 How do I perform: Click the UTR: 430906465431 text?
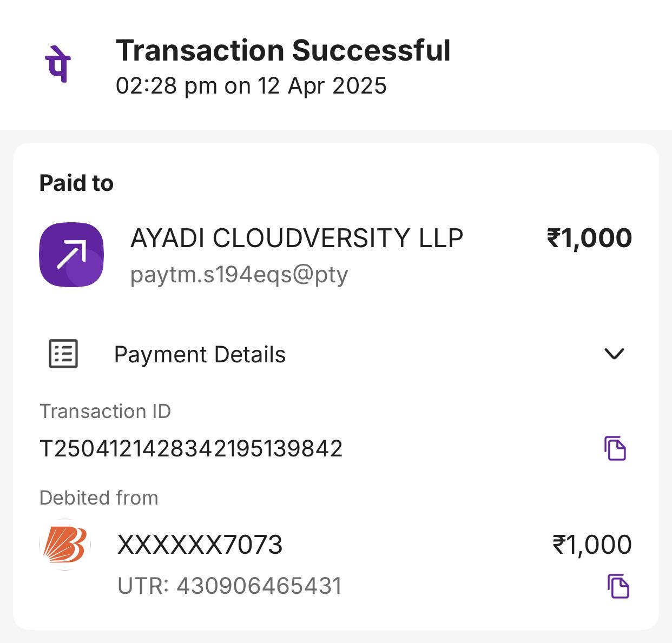(229, 586)
